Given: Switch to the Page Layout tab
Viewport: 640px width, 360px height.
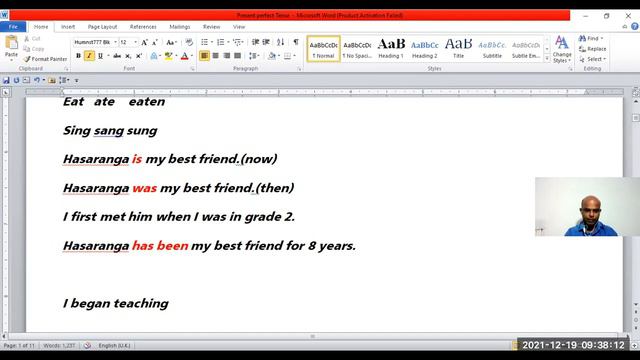Looking at the screenshot, I should 102,27.
